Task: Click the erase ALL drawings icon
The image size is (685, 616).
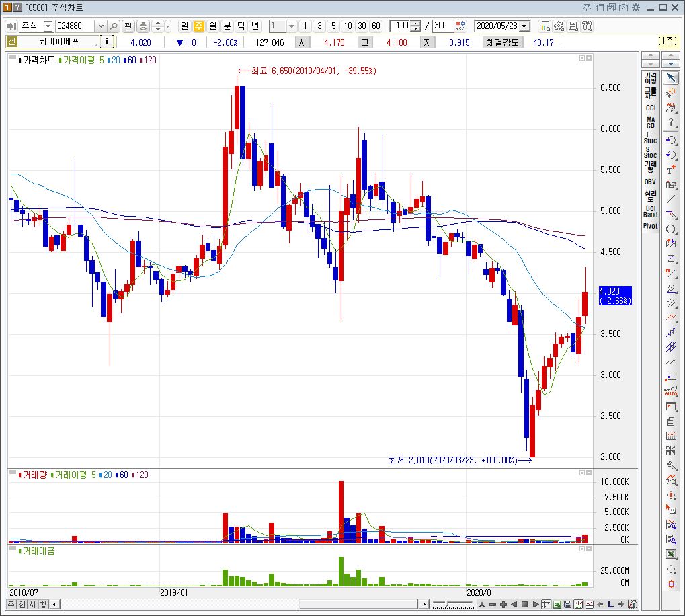Action: (x=671, y=108)
